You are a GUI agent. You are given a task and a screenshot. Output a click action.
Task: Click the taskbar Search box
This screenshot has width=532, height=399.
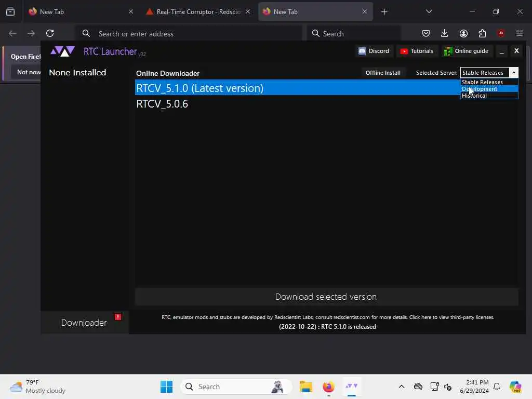(236, 387)
